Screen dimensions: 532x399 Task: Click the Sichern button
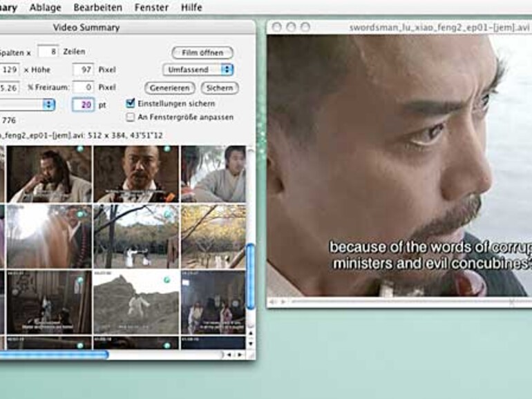click(x=220, y=88)
